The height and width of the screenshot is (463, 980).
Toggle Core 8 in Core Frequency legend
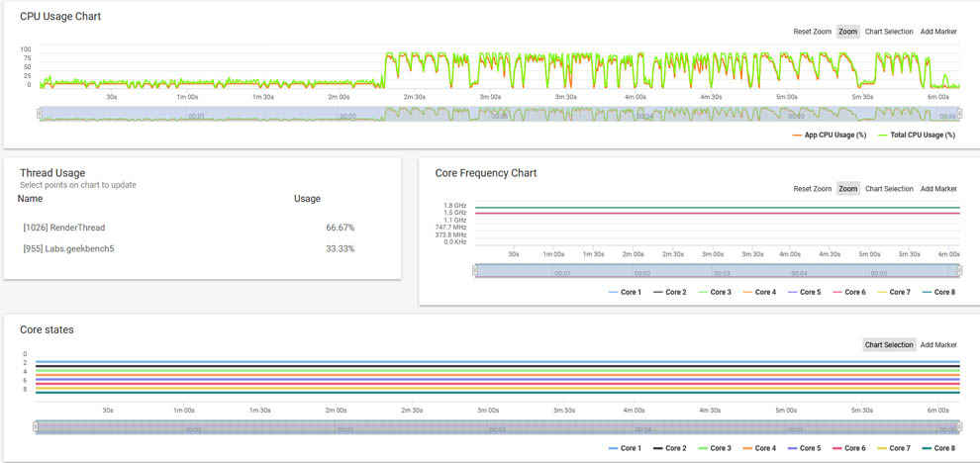938,292
